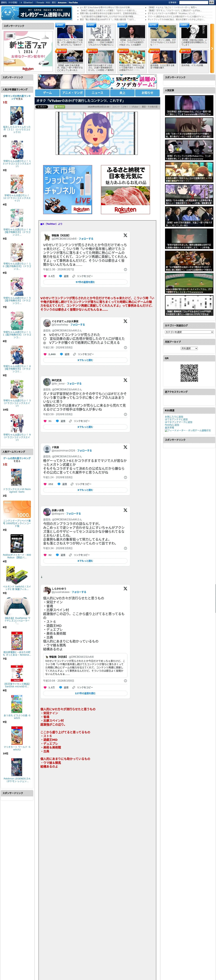Viewport: 216px width, 980px height.
Task: Click the Amazon link in the top bar
Action: [x=62, y=3]
